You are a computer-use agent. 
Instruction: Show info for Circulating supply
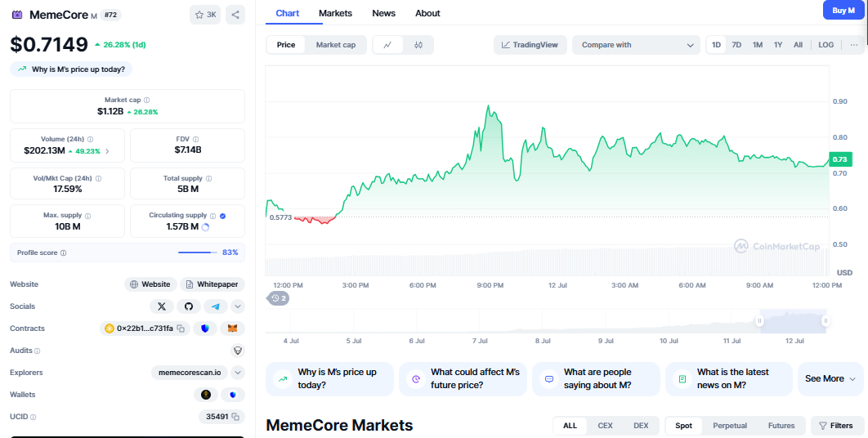(x=213, y=216)
